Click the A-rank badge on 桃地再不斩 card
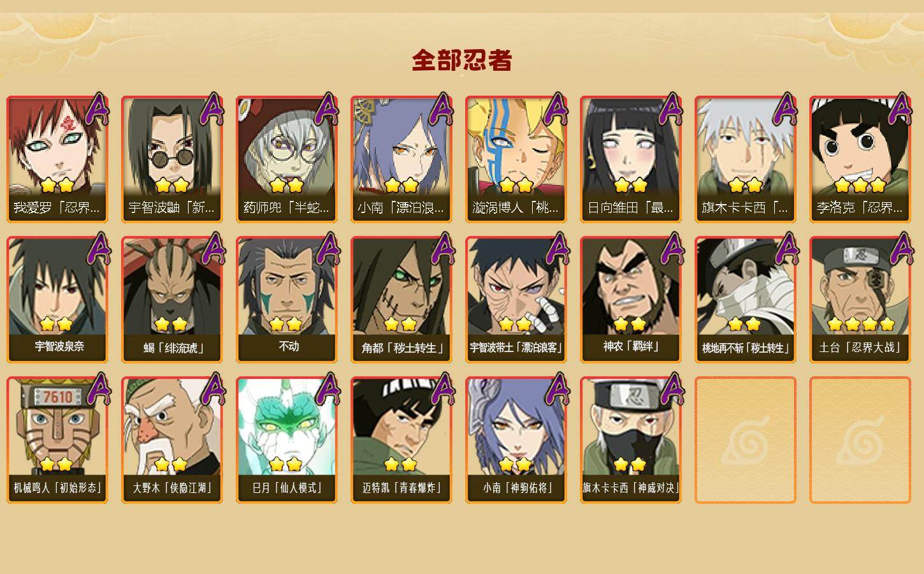 tap(787, 248)
